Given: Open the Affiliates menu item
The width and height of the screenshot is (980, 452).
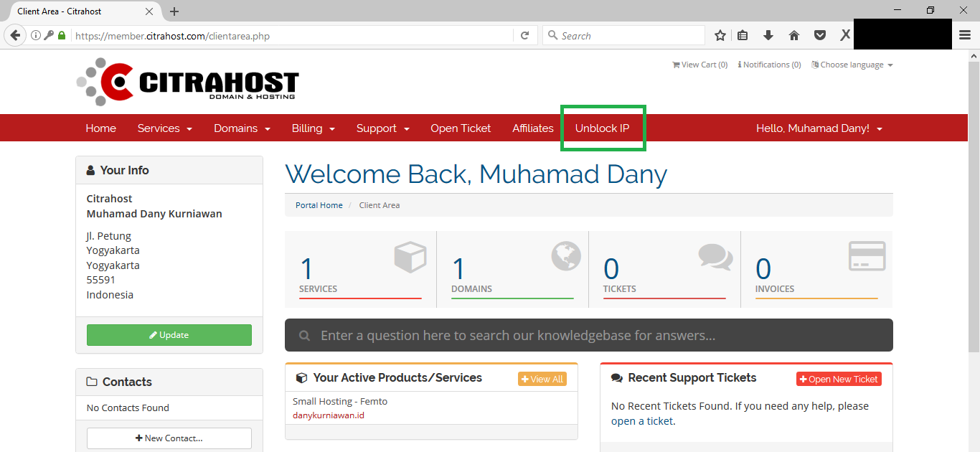Looking at the screenshot, I should point(533,128).
